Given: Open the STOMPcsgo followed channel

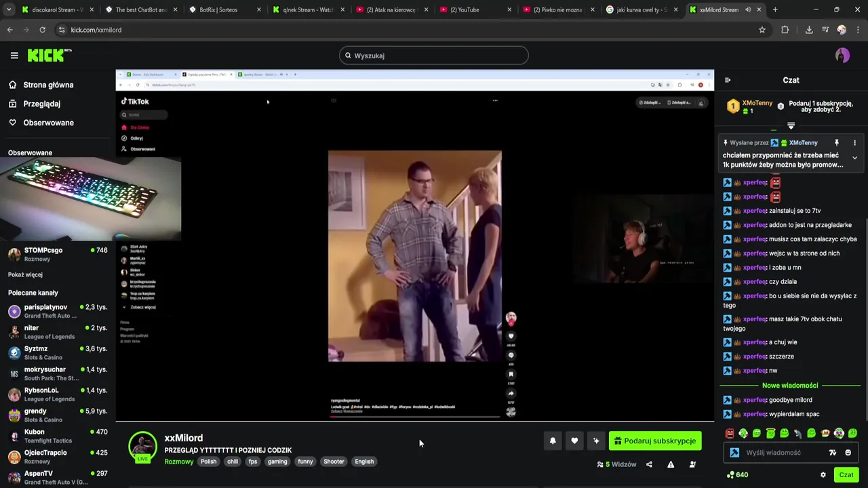Looking at the screenshot, I should 58,254.
